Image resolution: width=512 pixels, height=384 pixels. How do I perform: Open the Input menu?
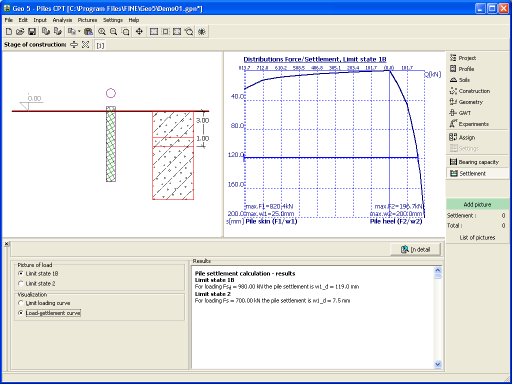coord(40,20)
